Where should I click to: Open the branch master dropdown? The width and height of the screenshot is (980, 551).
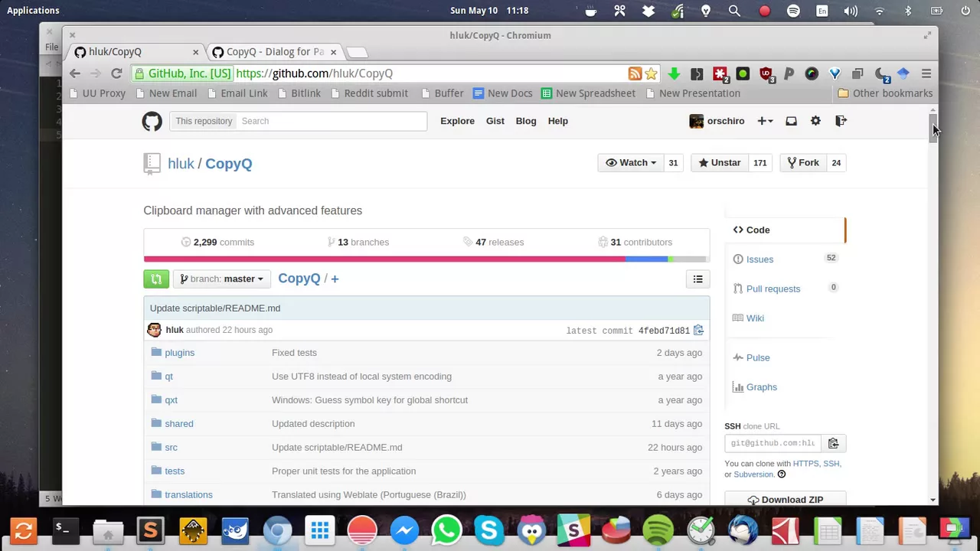[x=222, y=279]
